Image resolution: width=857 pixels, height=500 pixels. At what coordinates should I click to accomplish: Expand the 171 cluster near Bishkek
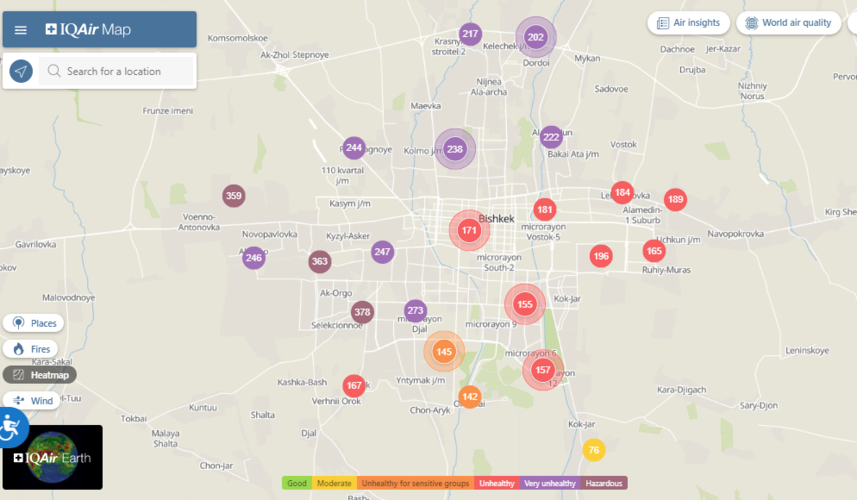tap(469, 231)
